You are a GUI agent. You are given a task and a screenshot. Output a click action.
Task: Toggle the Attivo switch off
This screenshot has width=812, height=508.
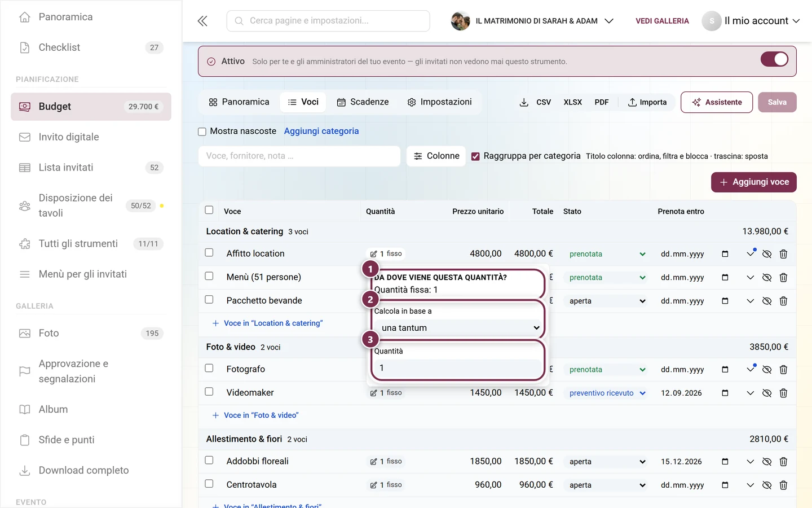tap(774, 59)
